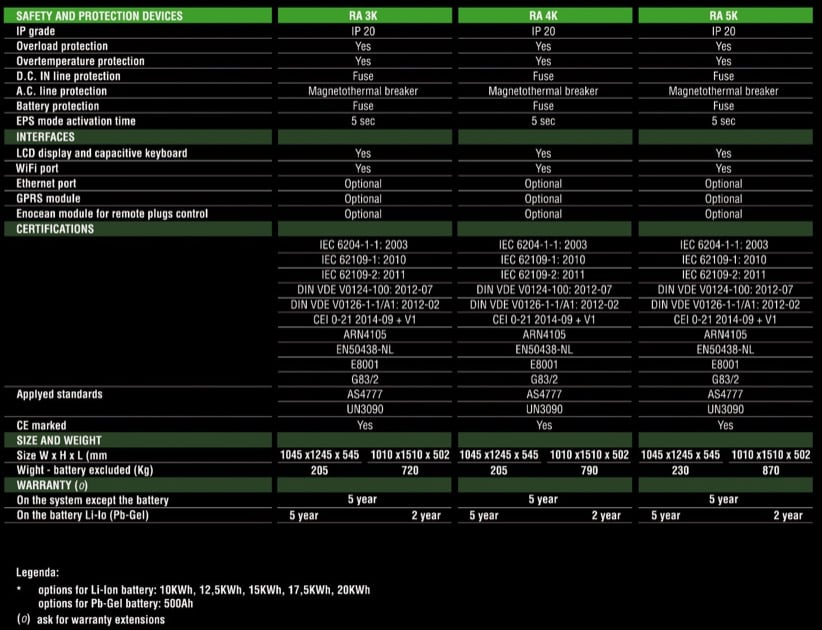
Task: Click Magnetothermal breaker in RA 4K column
Action: pyautogui.click(x=543, y=91)
